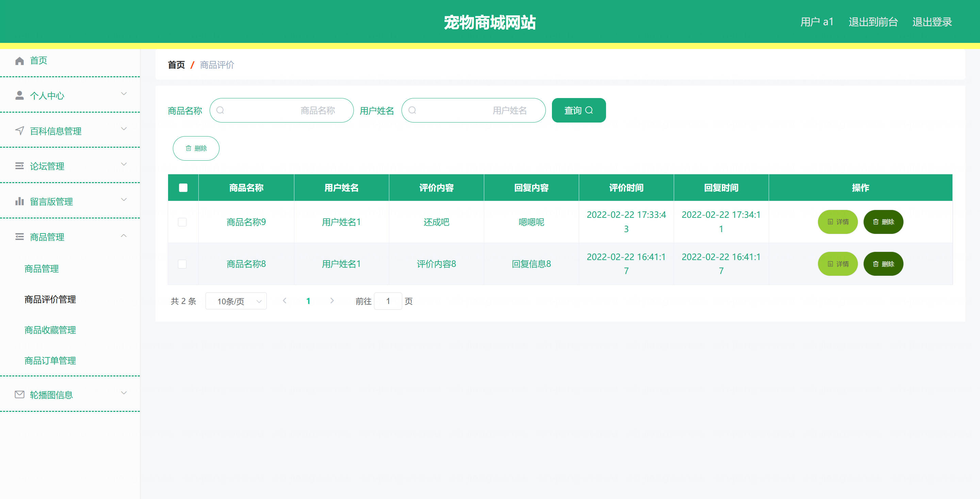Collapse the 商品管理 menu chevron
This screenshot has width=980, height=499.
pos(124,236)
